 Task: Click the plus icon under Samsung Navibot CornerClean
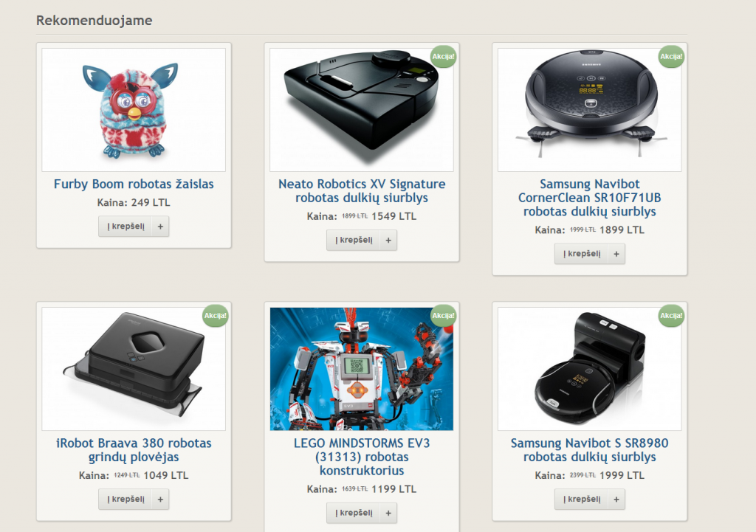click(616, 254)
